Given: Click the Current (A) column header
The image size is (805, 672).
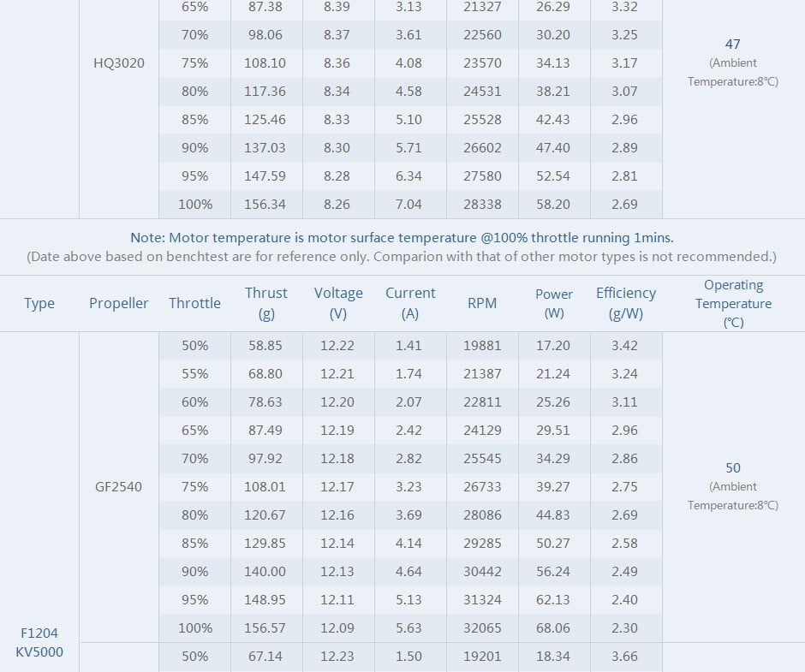Looking at the screenshot, I should (410, 303).
